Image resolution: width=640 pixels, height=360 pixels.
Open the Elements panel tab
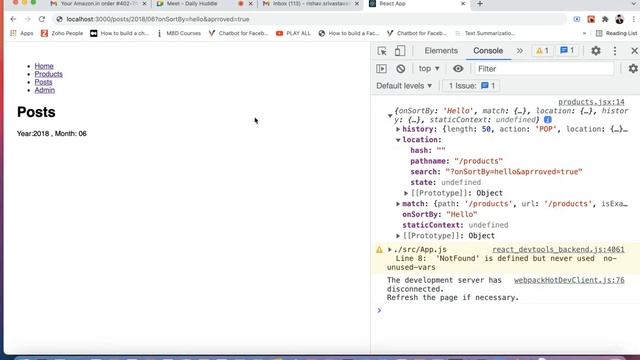(x=441, y=51)
